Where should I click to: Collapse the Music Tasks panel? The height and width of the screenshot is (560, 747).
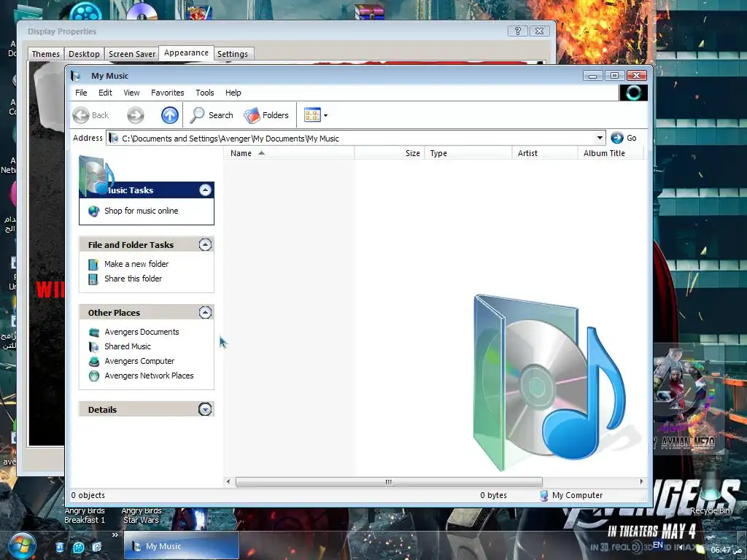coord(205,190)
